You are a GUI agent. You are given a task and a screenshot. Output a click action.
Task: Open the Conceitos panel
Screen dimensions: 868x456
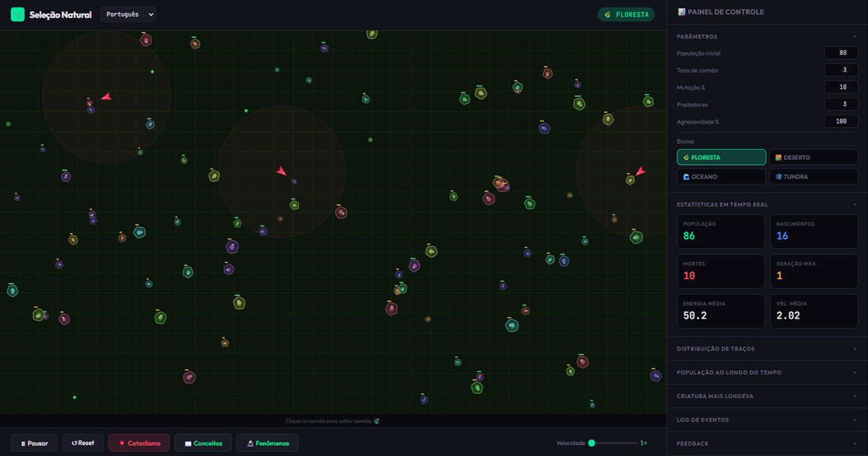(203, 443)
